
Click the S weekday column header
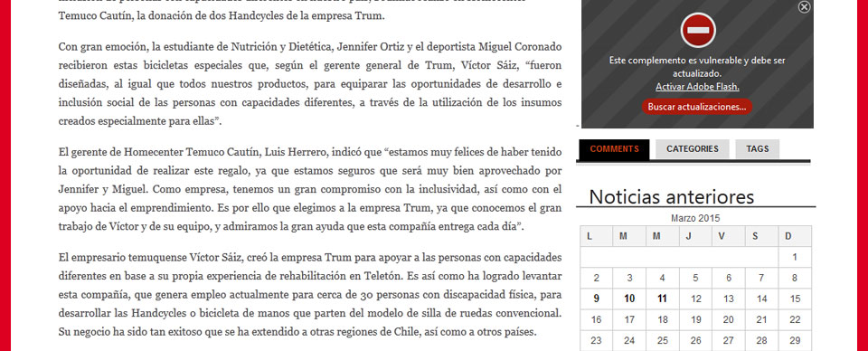(x=761, y=236)
